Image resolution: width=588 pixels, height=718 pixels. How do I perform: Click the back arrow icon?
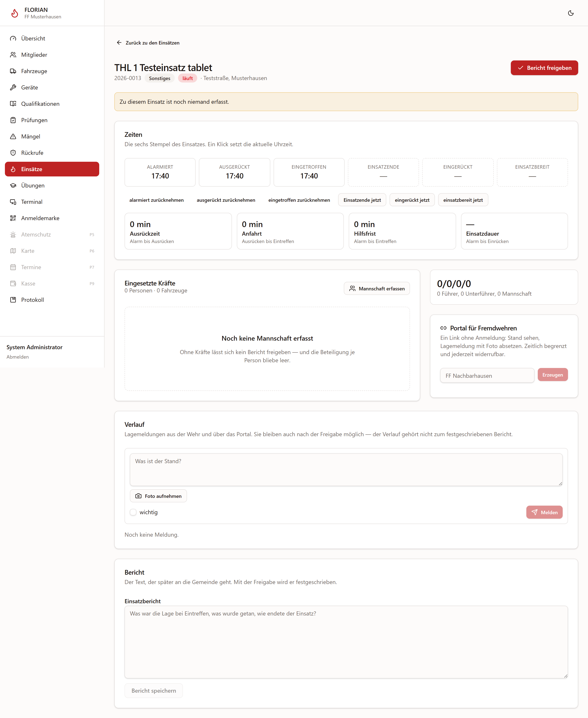tap(119, 42)
